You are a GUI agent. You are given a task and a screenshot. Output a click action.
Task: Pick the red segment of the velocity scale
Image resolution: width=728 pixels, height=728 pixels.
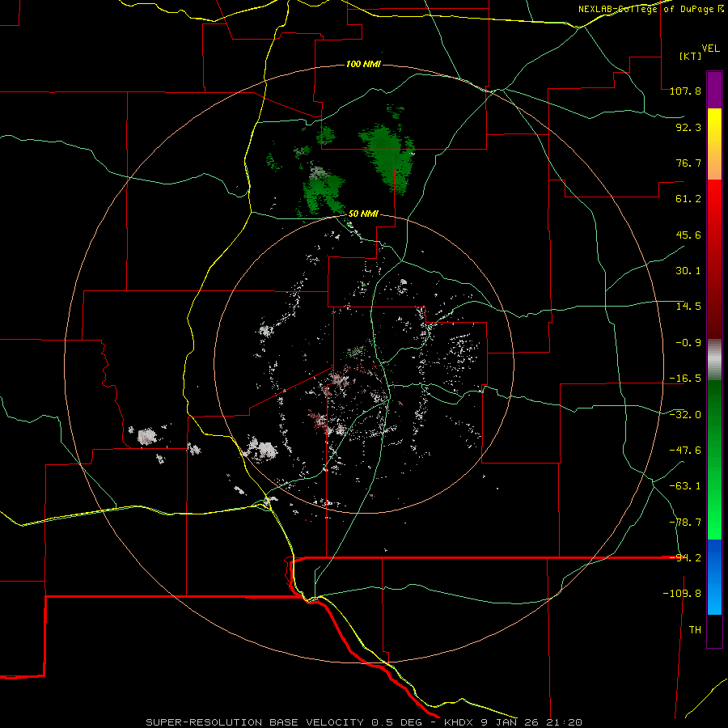(714, 259)
